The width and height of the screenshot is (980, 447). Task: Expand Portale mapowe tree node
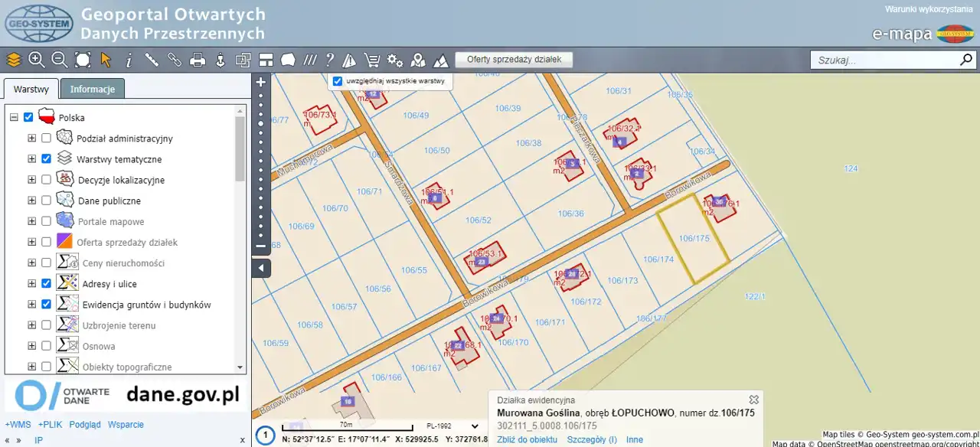pos(31,220)
